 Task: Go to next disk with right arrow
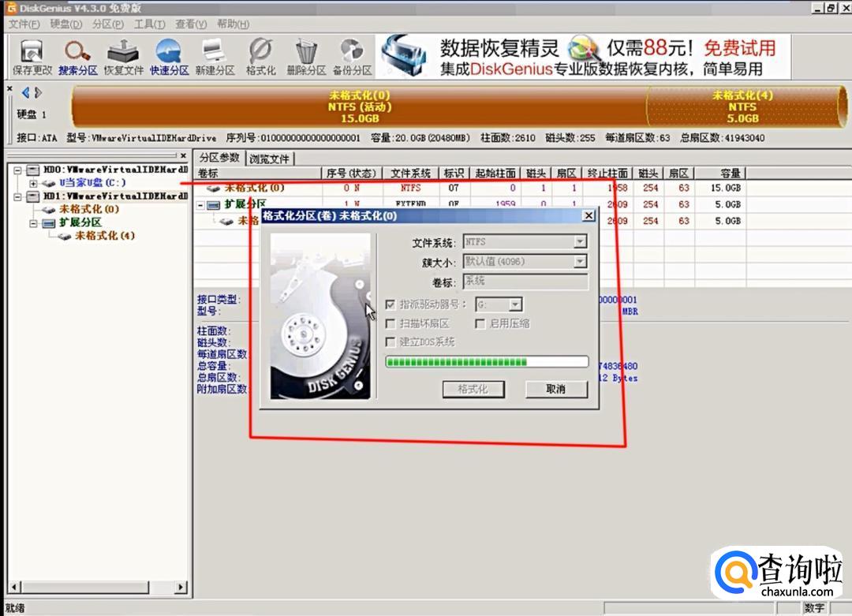click(38, 93)
